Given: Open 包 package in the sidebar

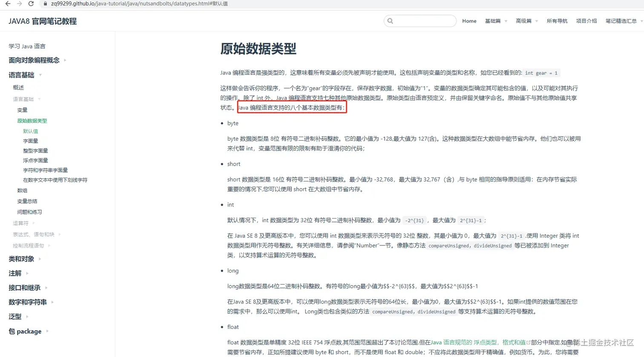Looking at the screenshot, I should click(x=25, y=331).
